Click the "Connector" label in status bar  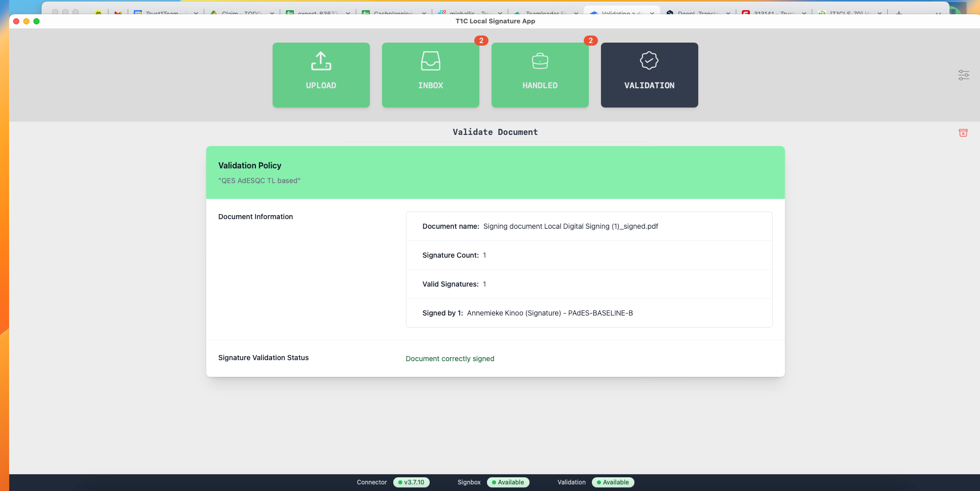371,482
